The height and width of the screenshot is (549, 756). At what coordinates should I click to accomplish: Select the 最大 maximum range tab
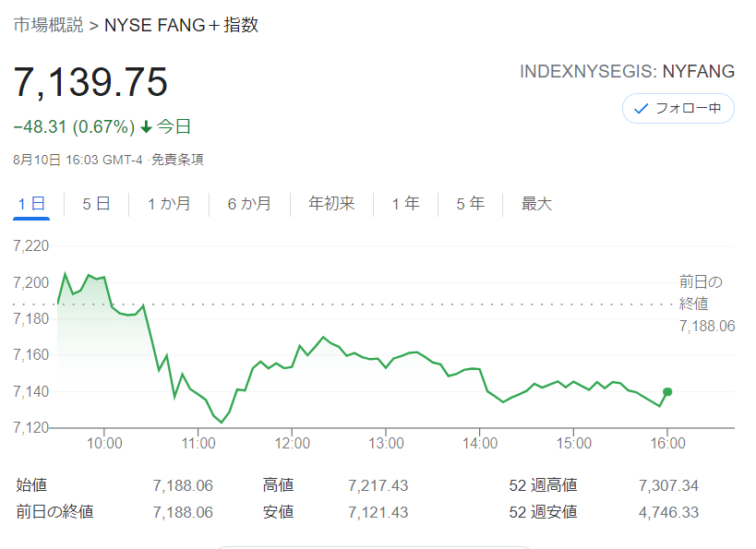click(x=536, y=204)
